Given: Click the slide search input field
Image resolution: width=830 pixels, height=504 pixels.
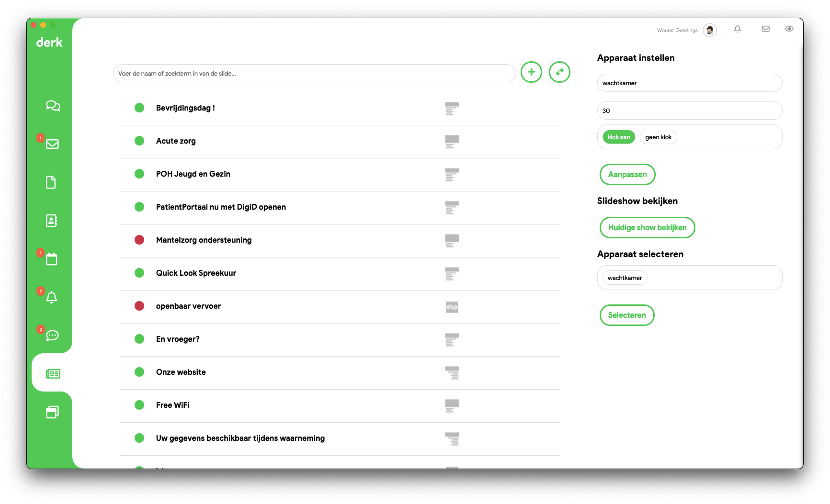Looking at the screenshot, I should pos(314,73).
